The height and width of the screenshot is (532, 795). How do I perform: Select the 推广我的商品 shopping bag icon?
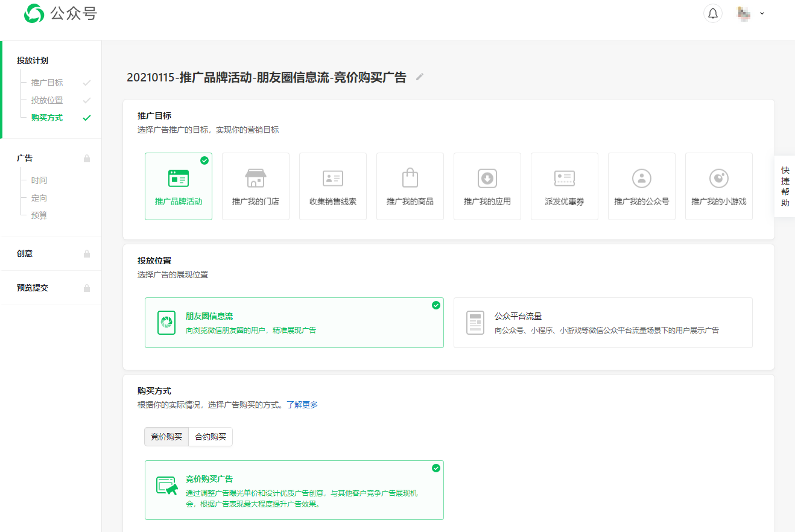point(410,178)
